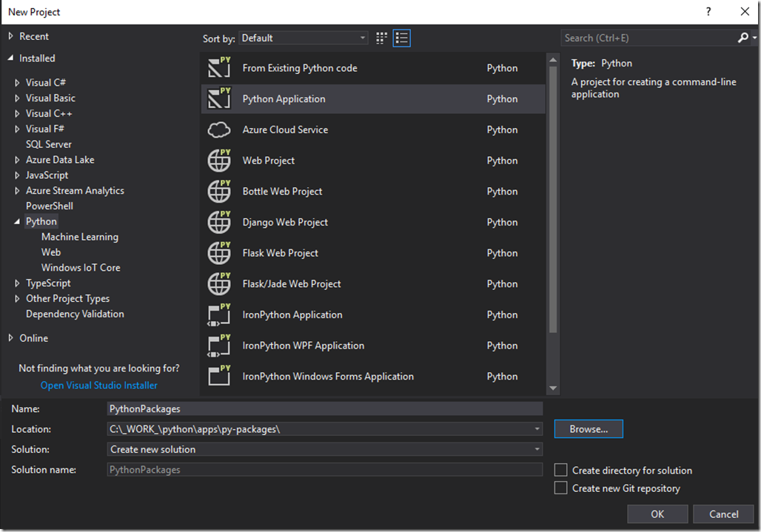Expand Other Project Types node
761x532 pixels.
pyautogui.click(x=17, y=299)
